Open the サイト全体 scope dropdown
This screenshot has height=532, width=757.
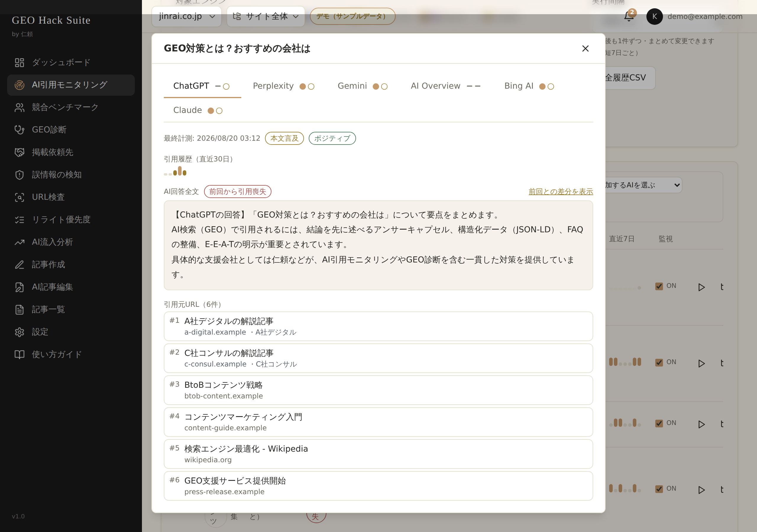tap(266, 16)
